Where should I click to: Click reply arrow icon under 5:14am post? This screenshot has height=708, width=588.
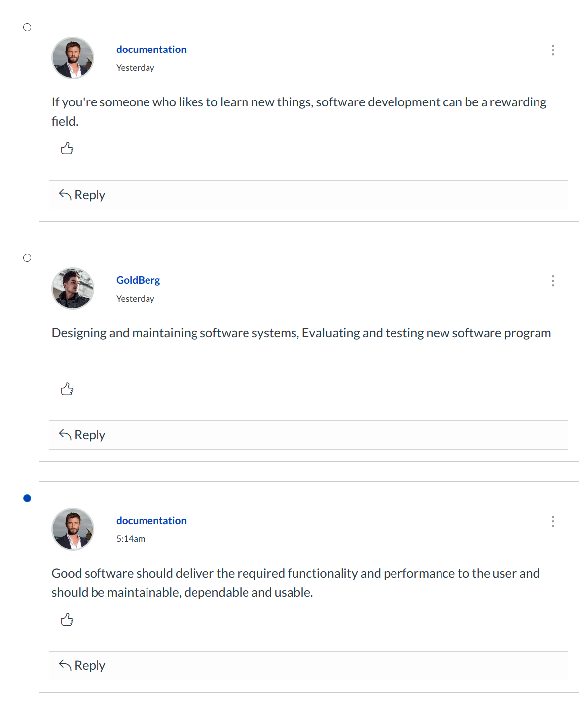[65, 665]
